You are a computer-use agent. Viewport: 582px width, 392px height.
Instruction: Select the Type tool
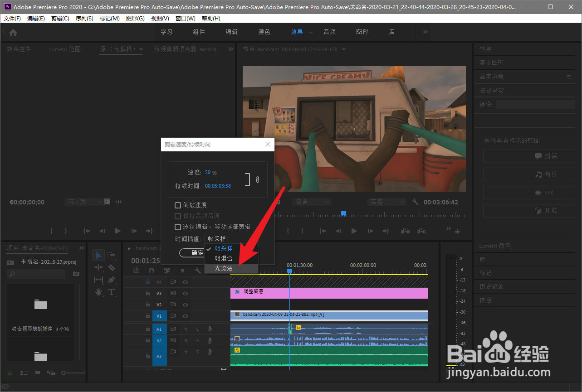tap(112, 292)
